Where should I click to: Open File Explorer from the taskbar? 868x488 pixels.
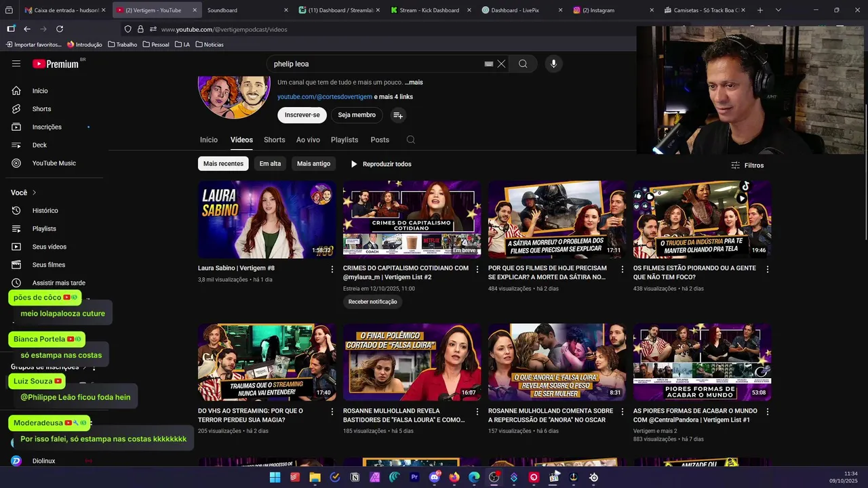tap(315, 477)
